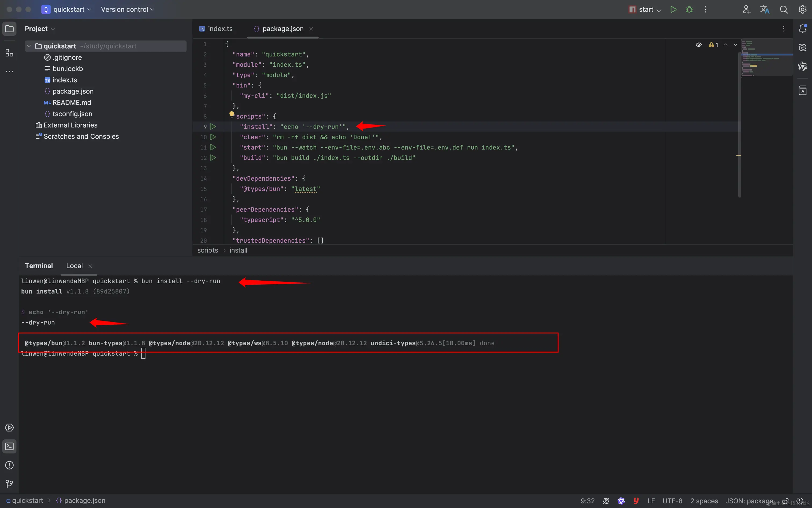Open the Notifications bell

click(x=803, y=29)
